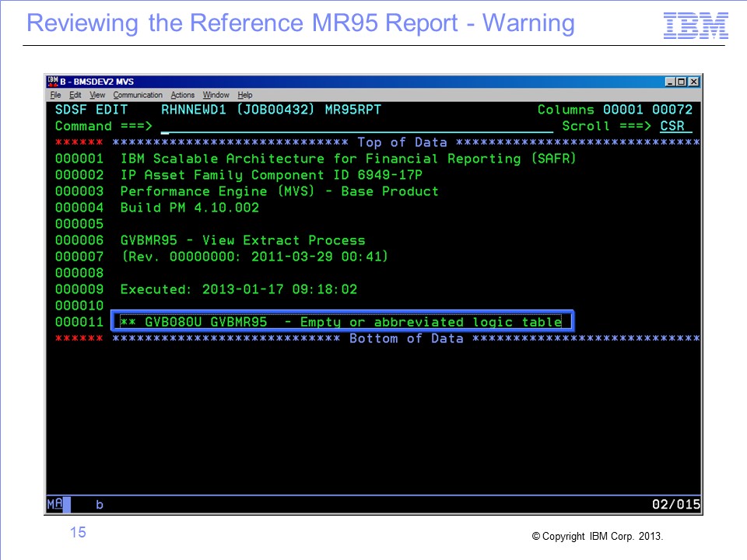Select empty line number 000005
This screenshot has width=747, height=560.
coord(79,224)
